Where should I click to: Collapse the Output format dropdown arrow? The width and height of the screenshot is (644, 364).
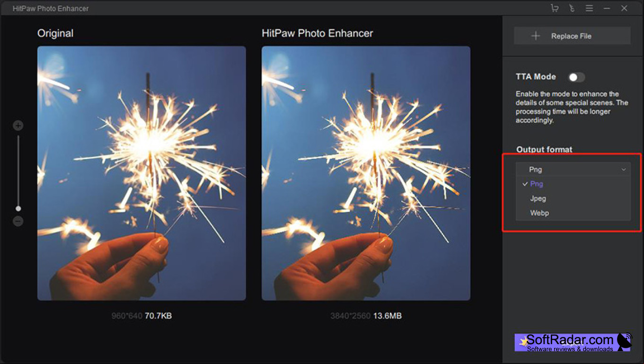[x=624, y=169]
